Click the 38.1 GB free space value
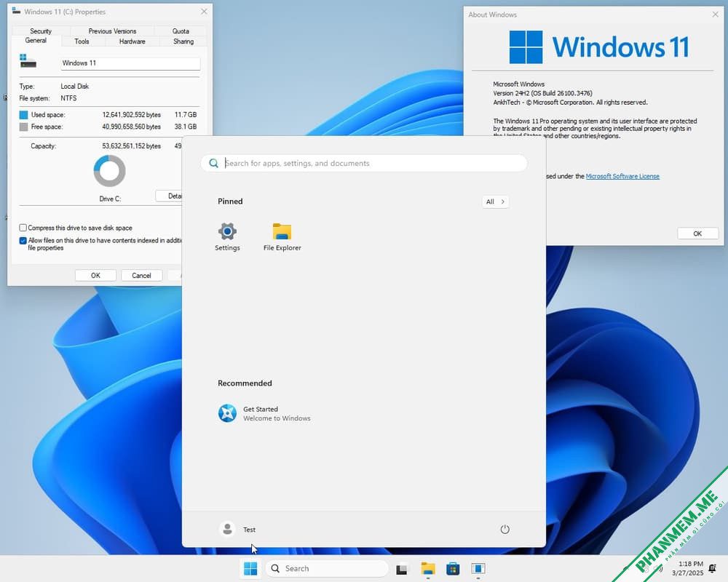 tap(186, 127)
